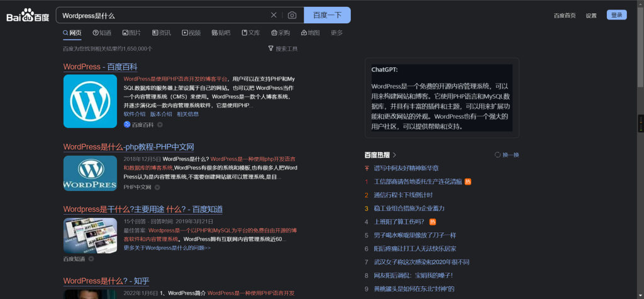Open hot search 阳后疼痛让打工人无法快乐居家
This screenshot has width=644, height=299.
pos(415,249)
